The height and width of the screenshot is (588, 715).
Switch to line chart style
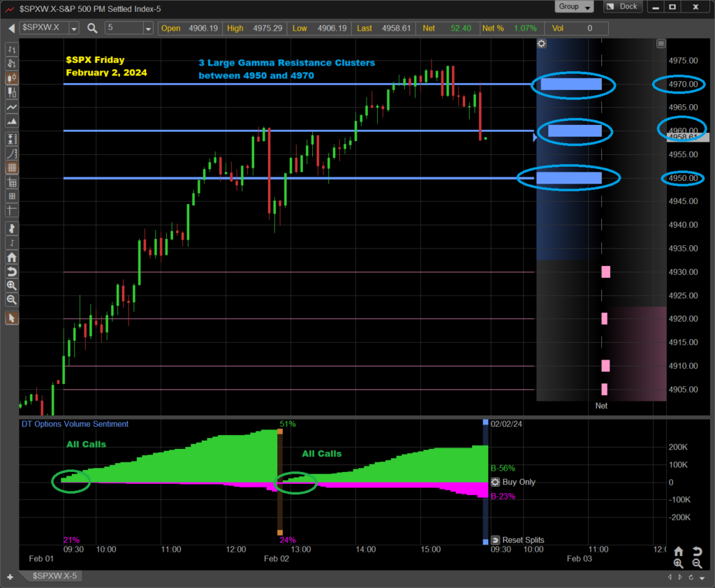[11, 108]
